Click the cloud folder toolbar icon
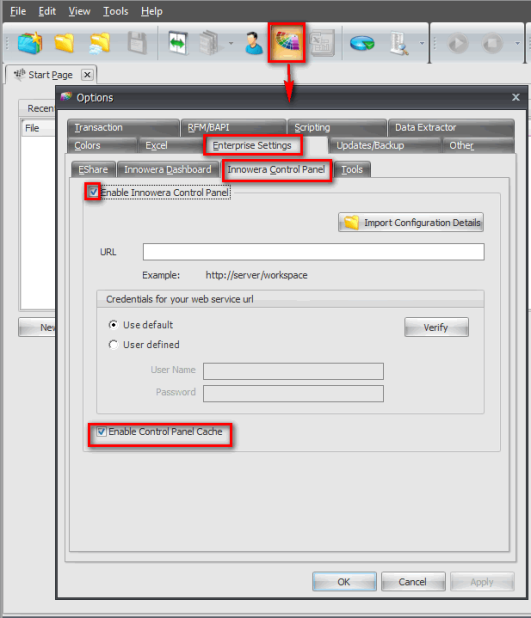This screenshot has width=531, height=618. 99,43
